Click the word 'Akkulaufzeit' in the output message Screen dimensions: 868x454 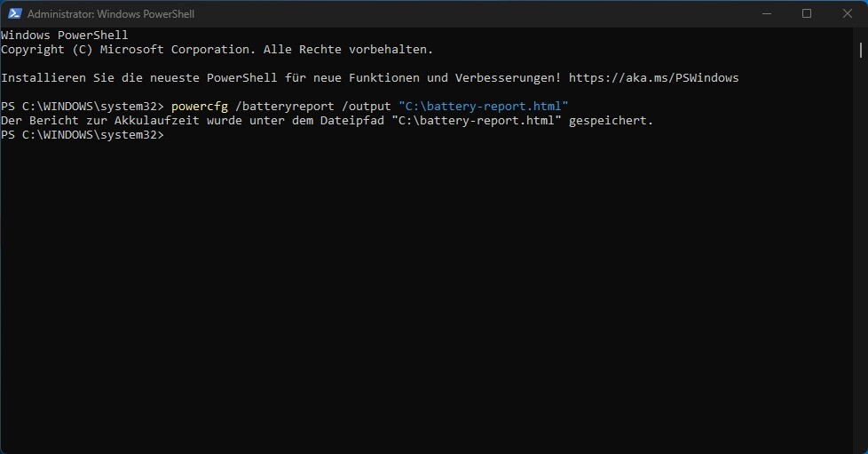157,120
